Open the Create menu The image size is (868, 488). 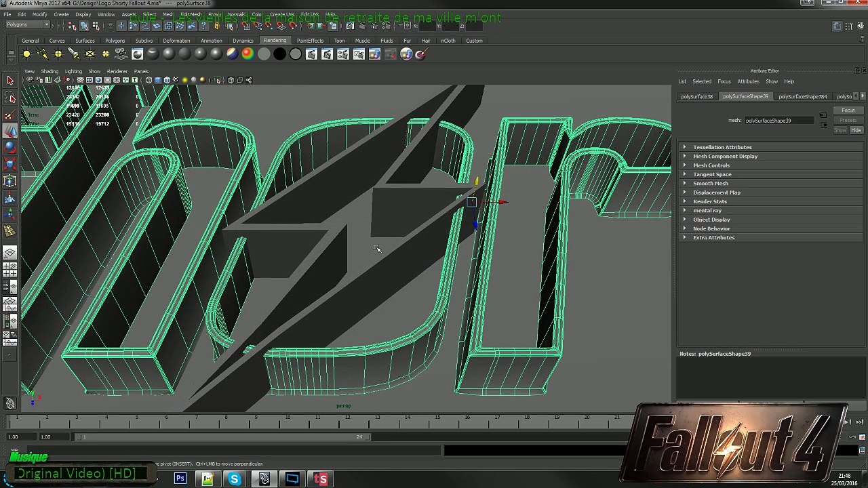click(x=61, y=14)
